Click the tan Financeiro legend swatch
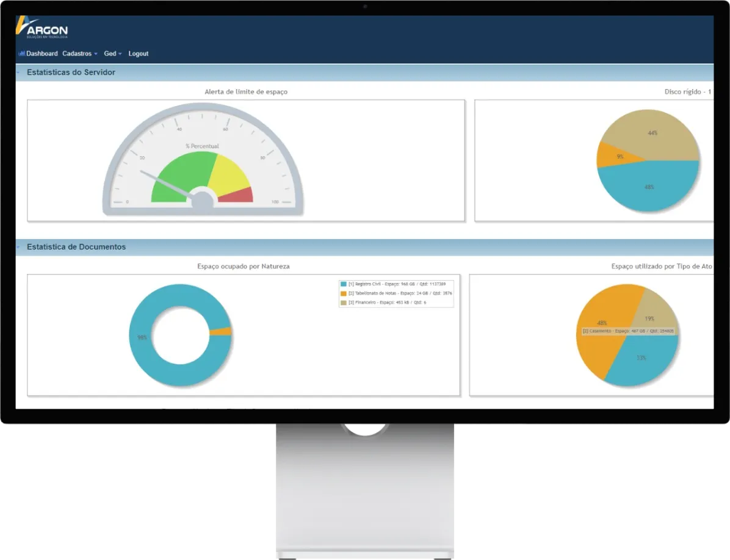The width and height of the screenshot is (730, 560). coord(344,303)
